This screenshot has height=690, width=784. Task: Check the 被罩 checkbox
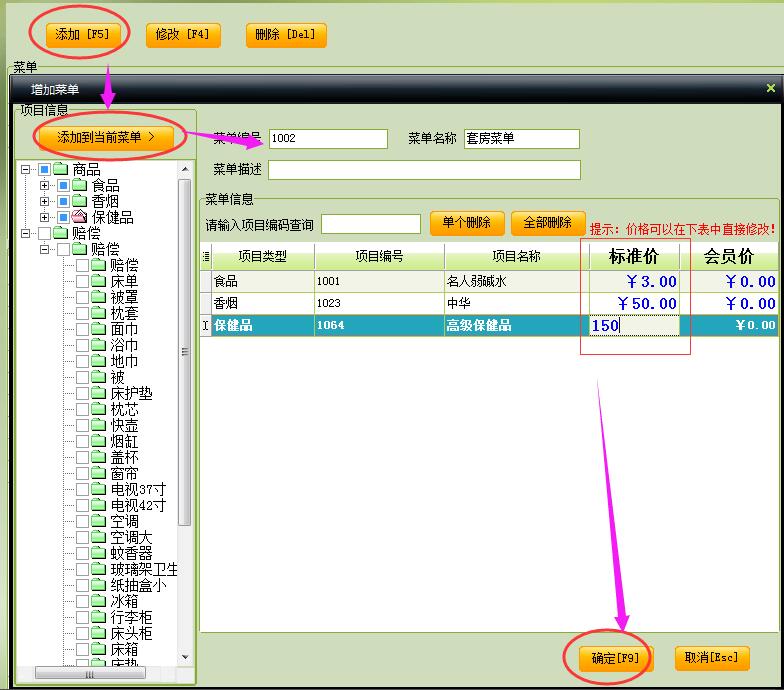point(82,298)
